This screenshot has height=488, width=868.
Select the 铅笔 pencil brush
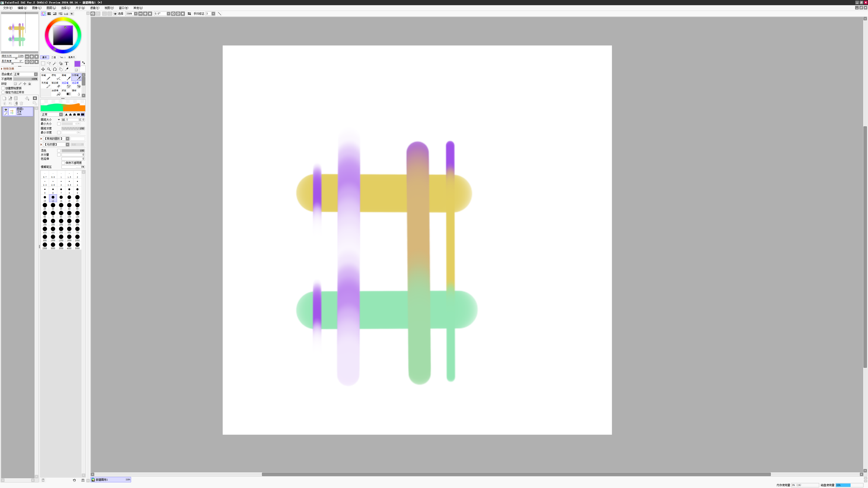[x=46, y=77]
